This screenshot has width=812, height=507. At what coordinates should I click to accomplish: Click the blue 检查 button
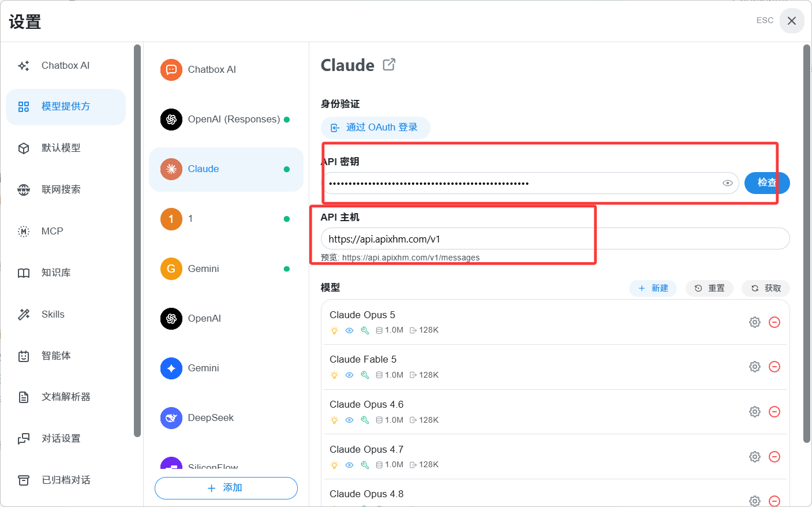pyautogui.click(x=767, y=183)
